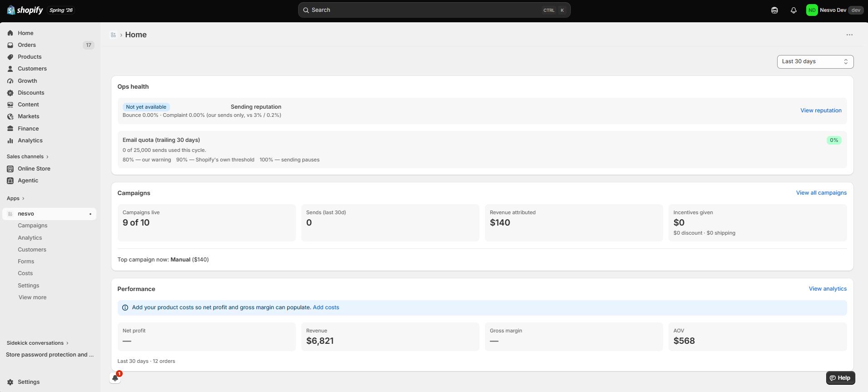Open Store password protection conversation
Viewport: 868px width, 392px height.
pos(50,355)
